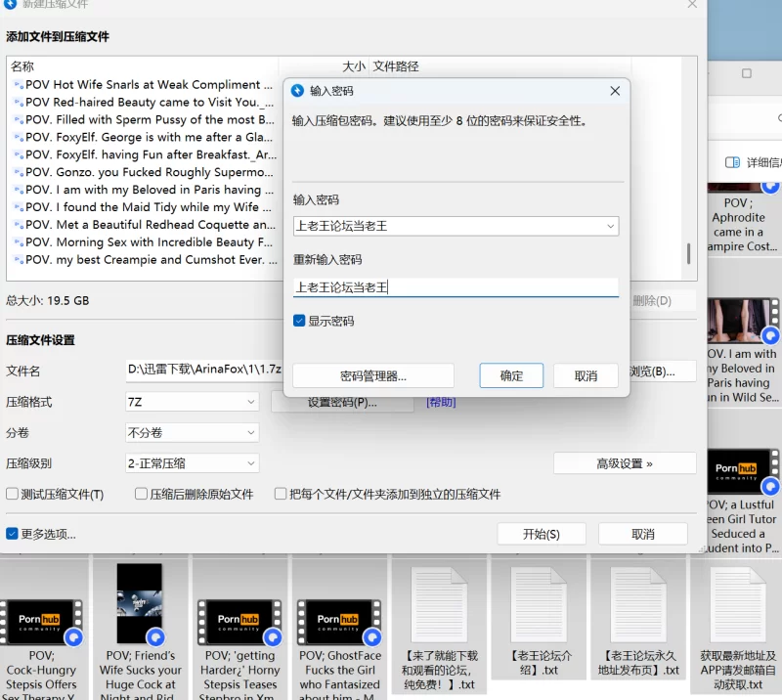Open the compression level dropdown
Viewport: 782px width, 700px height.
[x=192, y=463]
